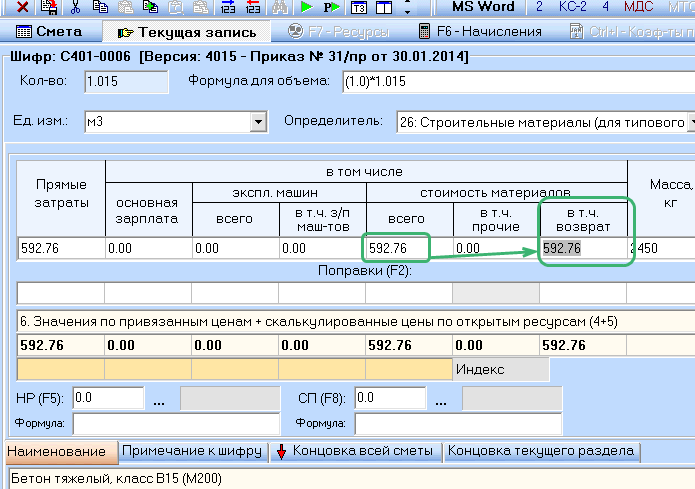Expand the Ед. изм. dropdown

(x=259, y=122)
